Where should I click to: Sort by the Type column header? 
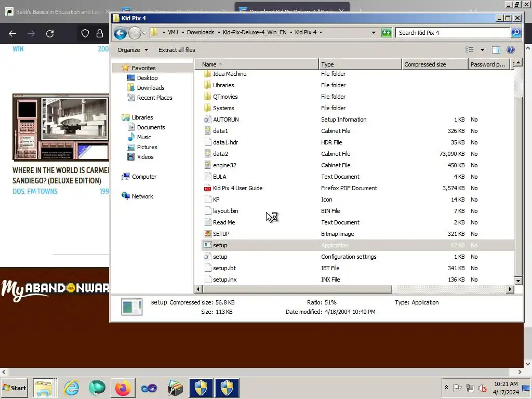click(360, 64)
